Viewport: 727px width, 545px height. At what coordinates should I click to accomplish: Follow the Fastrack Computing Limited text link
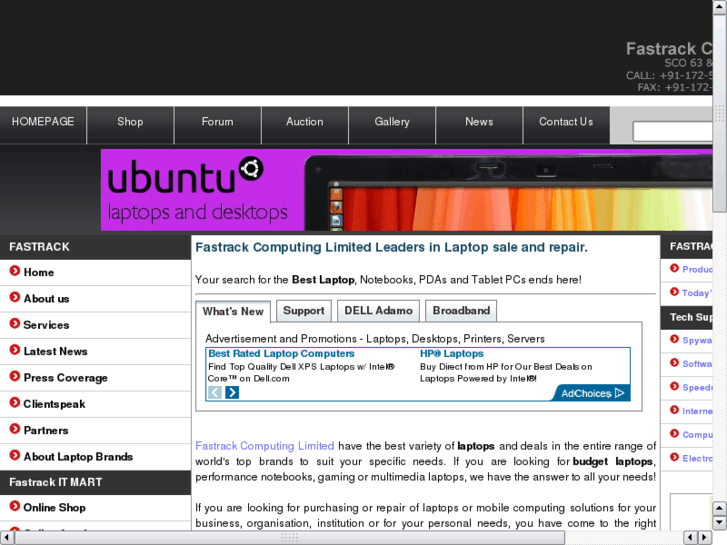coord(265,446)
